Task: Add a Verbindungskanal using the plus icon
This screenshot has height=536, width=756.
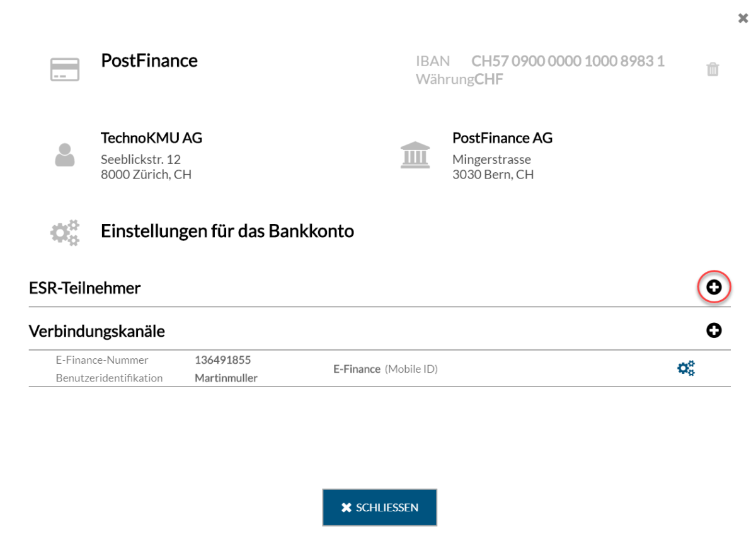Action: 714,330
